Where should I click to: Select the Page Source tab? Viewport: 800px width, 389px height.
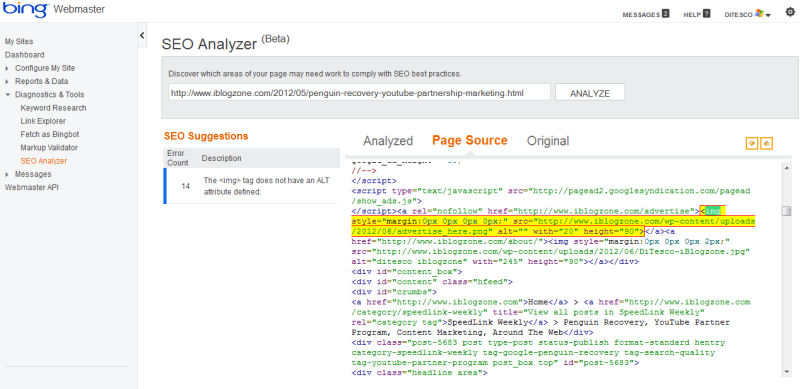pyautogui.click(x=469, y=140)
